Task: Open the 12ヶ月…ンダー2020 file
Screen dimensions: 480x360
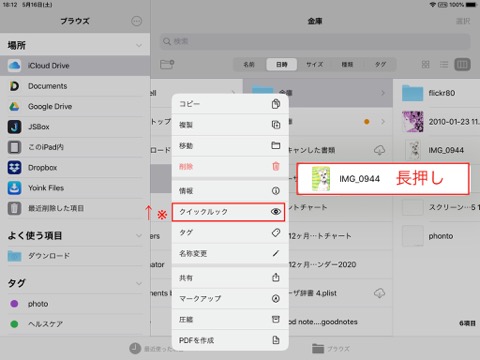Action: [322, 265]
